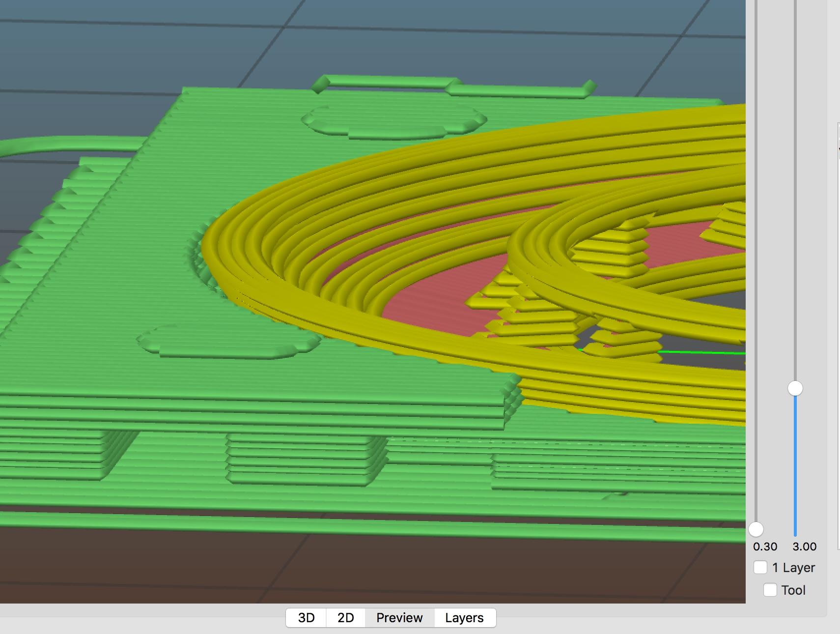Click the lower layer slider handle at 0.30
This screenshot has height=634, width=840.
click(x=756, y=529)
